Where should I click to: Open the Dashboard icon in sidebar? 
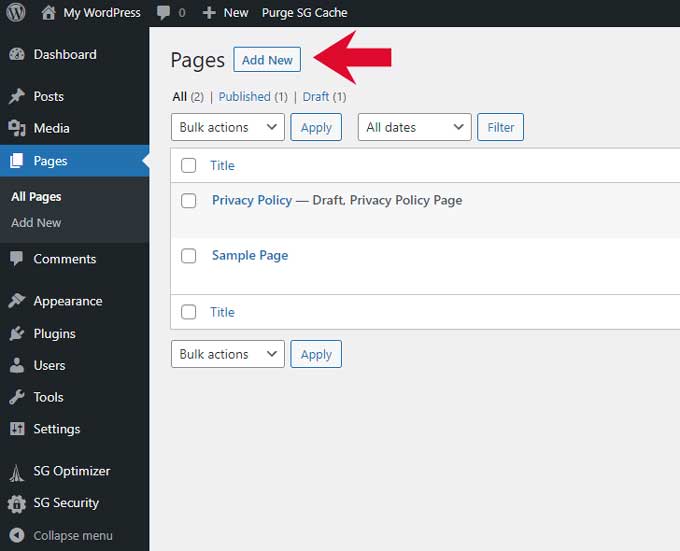(x=17, y=55)
